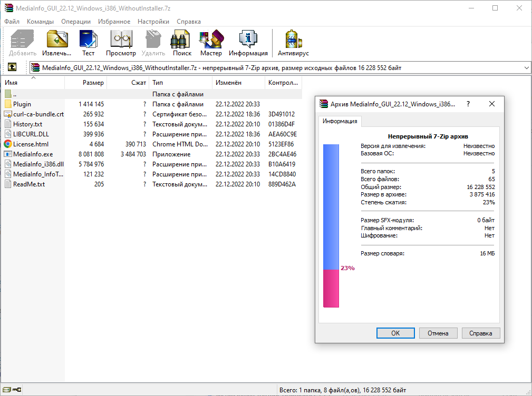This screenshot has width=532, height=396.
Task: Open the Избранное menu
Action: tap(114, 22)
